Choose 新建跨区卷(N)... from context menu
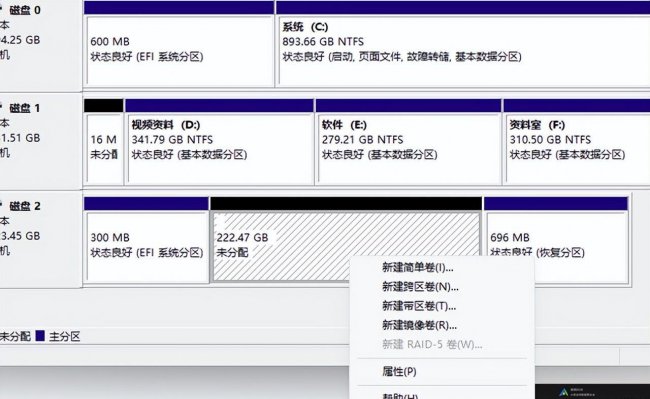This screenshot has width=650, height=399. click(442, 287)
